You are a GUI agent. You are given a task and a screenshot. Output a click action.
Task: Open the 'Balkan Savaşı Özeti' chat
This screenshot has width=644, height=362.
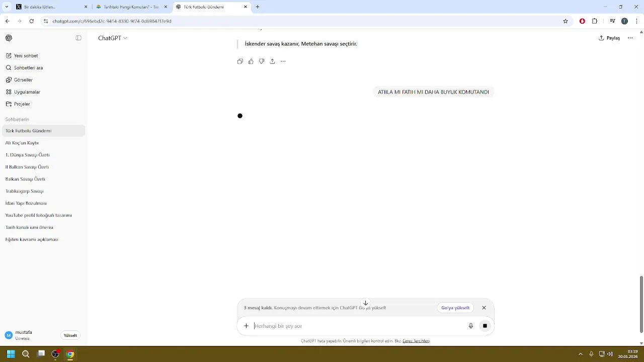[43, 179]
